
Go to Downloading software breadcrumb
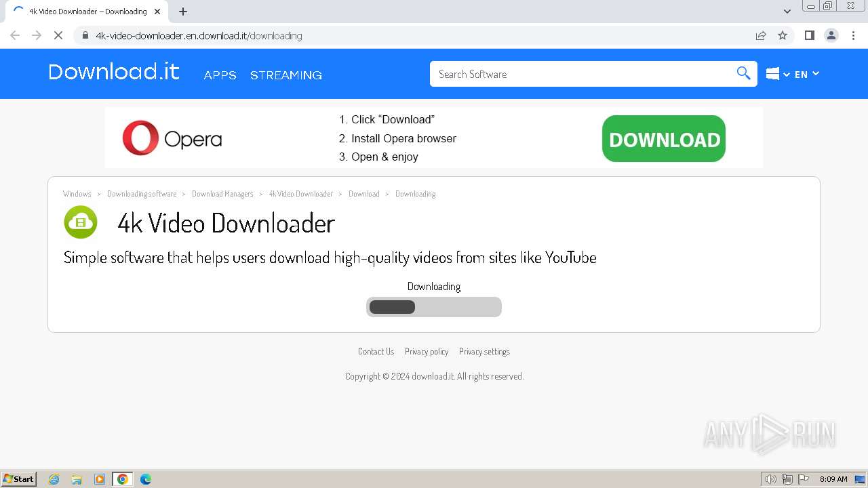point(142,194)
